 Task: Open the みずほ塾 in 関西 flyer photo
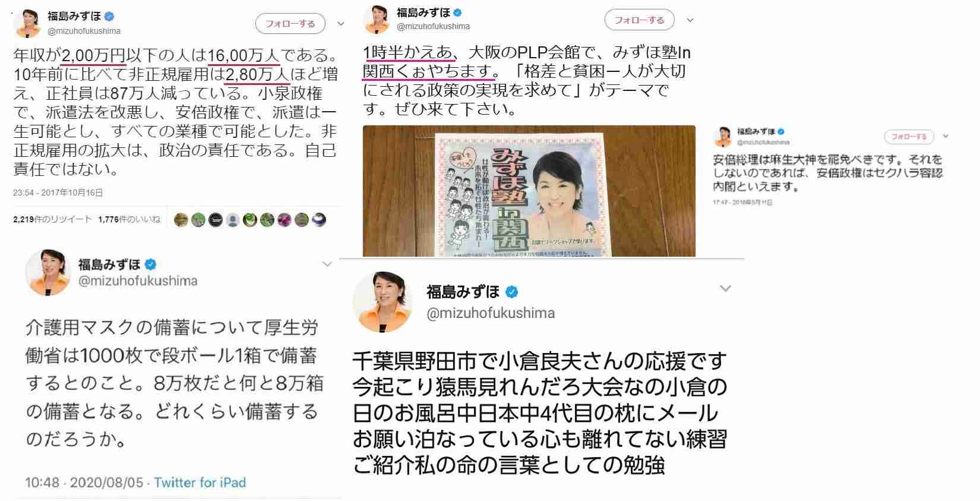click(x=529, y=191)
